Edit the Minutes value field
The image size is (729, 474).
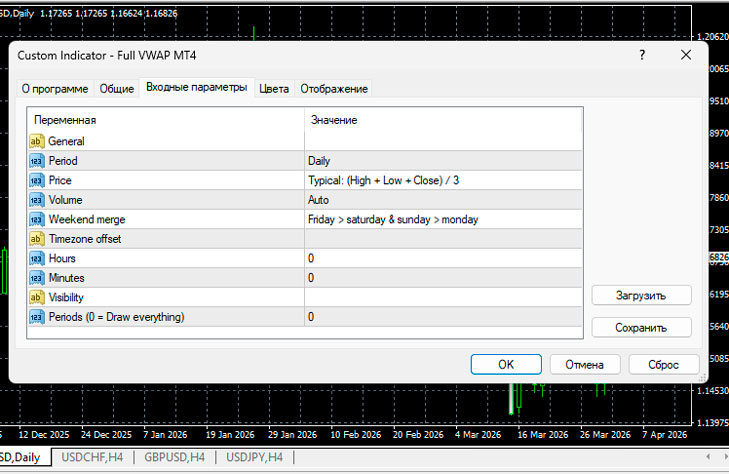coord(443,278)
